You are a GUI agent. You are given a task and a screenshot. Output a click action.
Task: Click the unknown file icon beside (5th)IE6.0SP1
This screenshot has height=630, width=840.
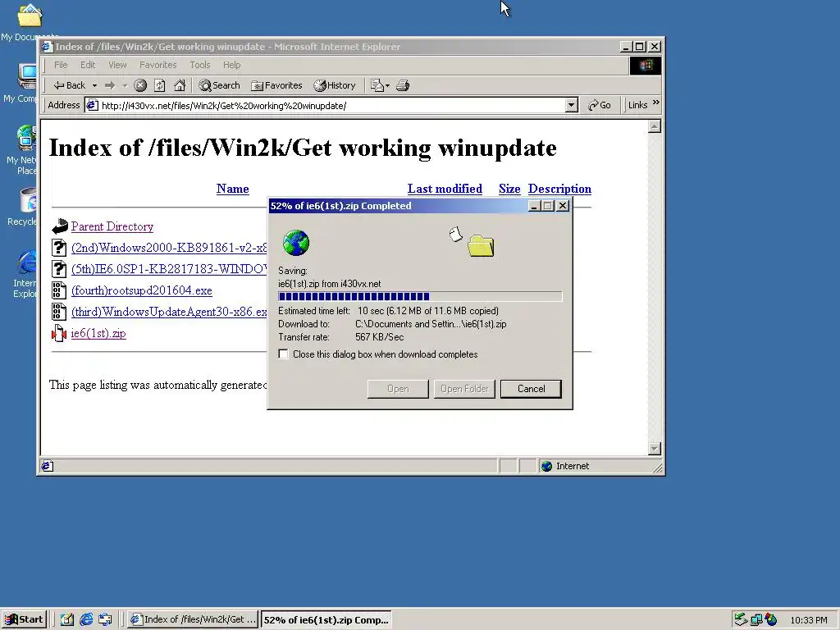pos(59,269)
